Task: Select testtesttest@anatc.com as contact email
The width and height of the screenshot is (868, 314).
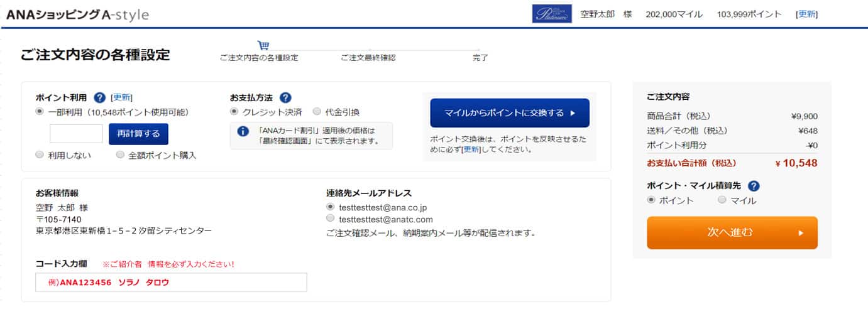Action: [x=331, y=219]
